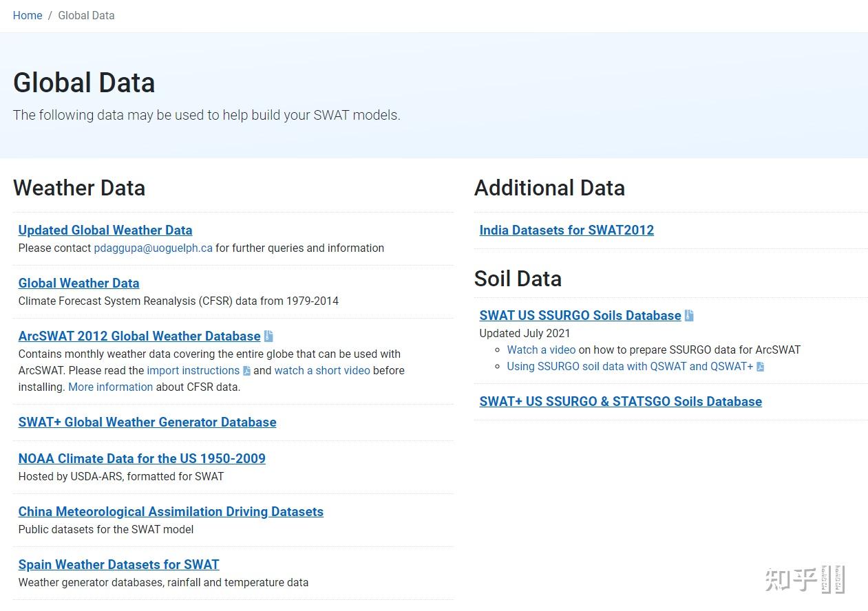
Task: Click PDF icon after import instructions
Action: (246, 371)
